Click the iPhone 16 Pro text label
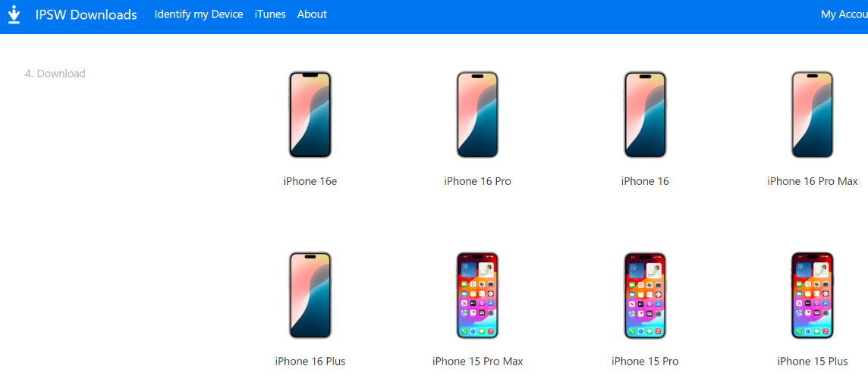 coord(478,181)
